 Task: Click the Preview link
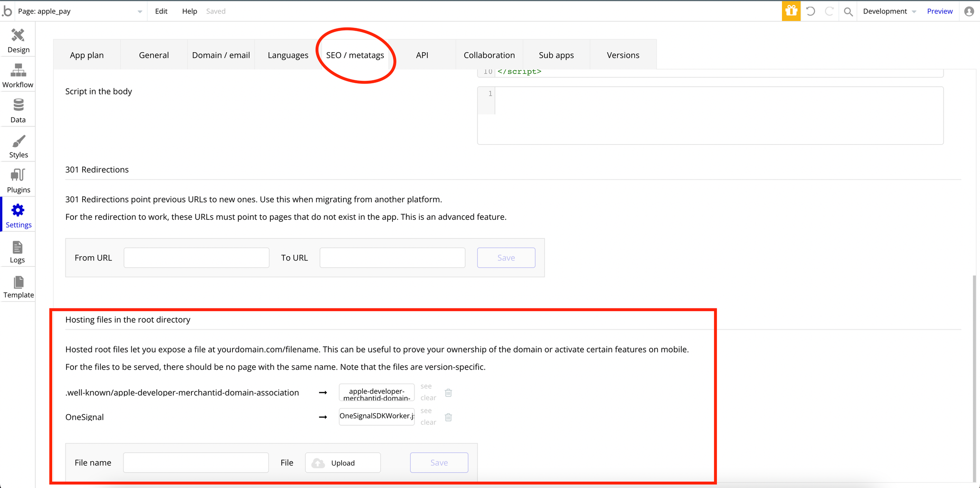pyautogui.click(x=940, y=11)
